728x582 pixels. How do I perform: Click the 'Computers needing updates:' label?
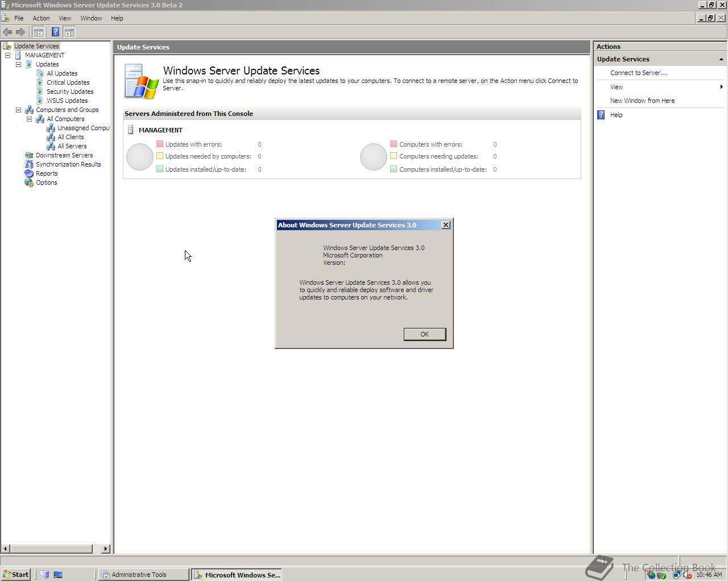click(x=439, y=156)
